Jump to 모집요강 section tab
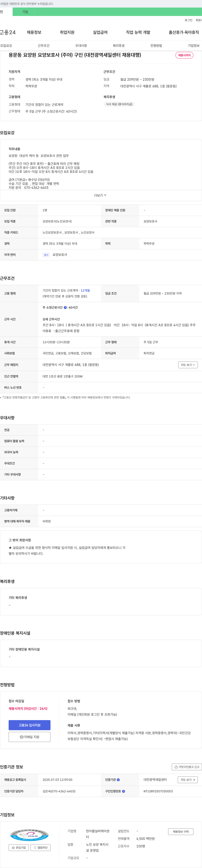This screenshot has height=868, width=202. tap(6, 46)
